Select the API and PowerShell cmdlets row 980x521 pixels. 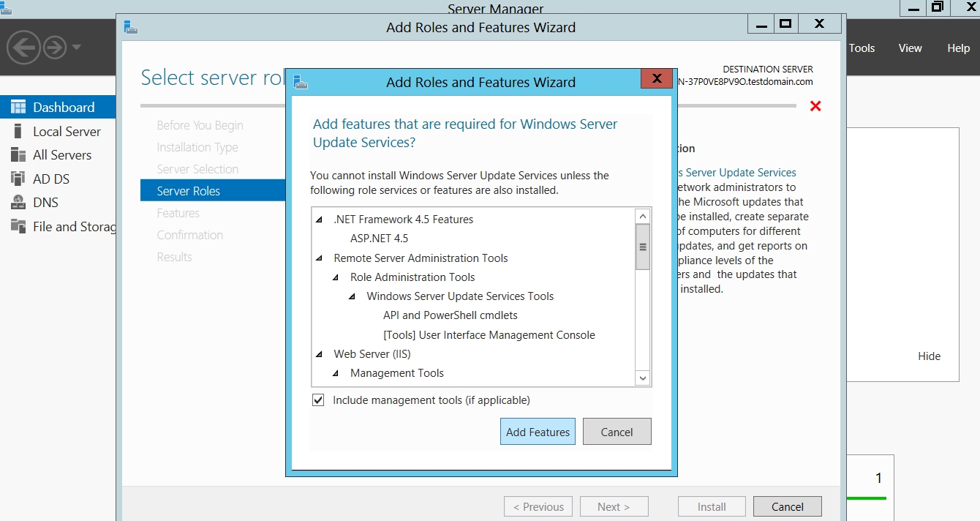451,315
